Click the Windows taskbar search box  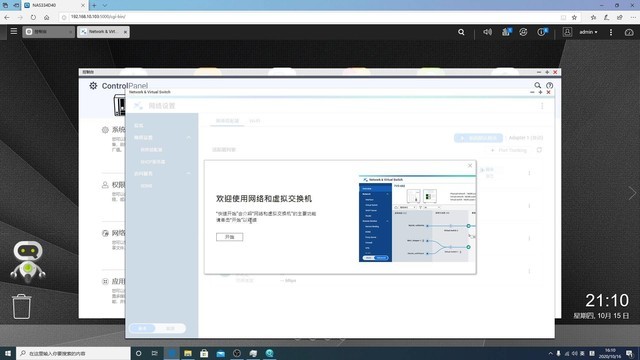[73, 353]
